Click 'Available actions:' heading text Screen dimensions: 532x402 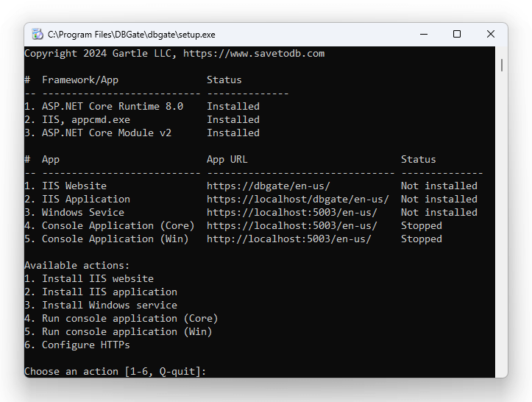click(77, 266)
